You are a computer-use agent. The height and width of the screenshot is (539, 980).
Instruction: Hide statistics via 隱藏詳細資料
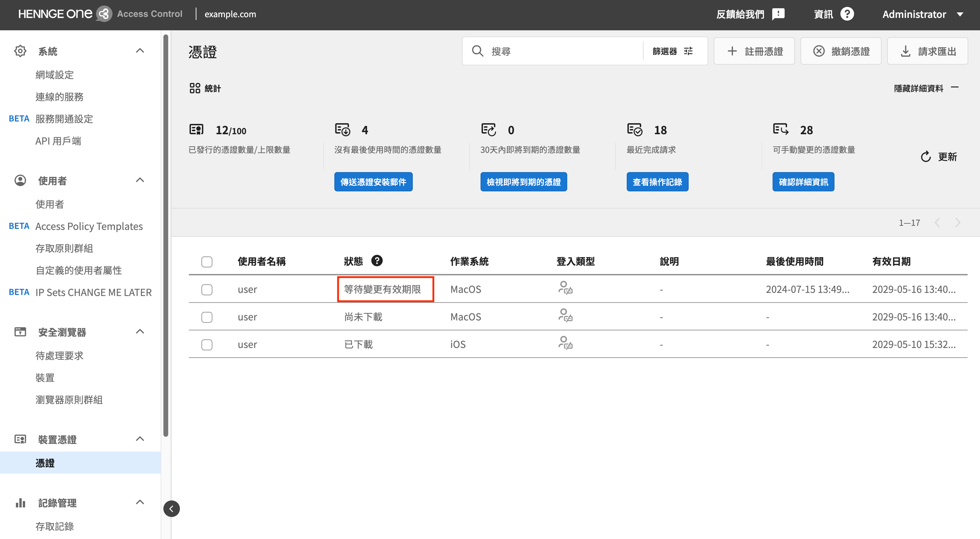point(926,88)
